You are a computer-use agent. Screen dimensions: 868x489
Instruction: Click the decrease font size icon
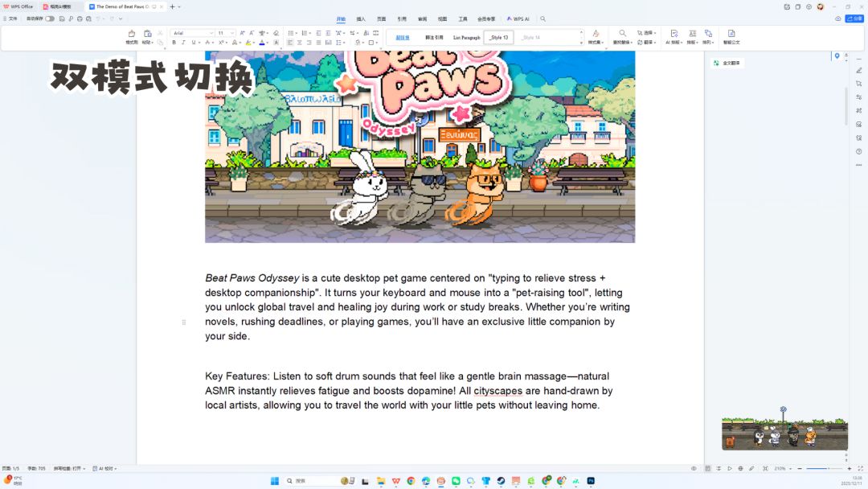pyautogui.click(x=252, y=33)
